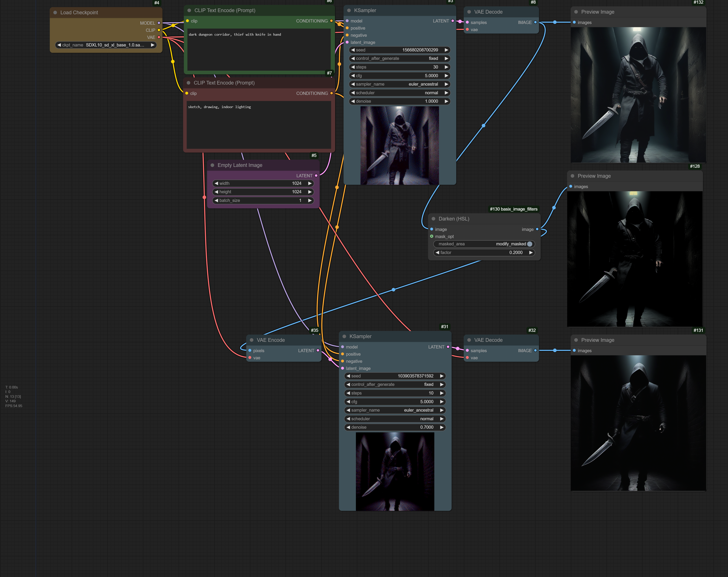
Task: Increase top KSampler steps with right arrow
Action: [446, 67]
